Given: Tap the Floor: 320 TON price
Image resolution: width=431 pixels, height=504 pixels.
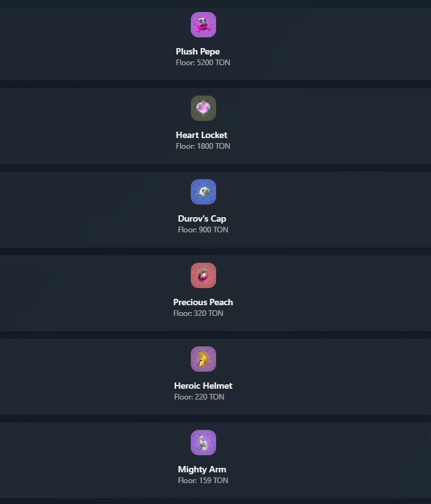Looking at the screenshot, I should click(198, 313).
